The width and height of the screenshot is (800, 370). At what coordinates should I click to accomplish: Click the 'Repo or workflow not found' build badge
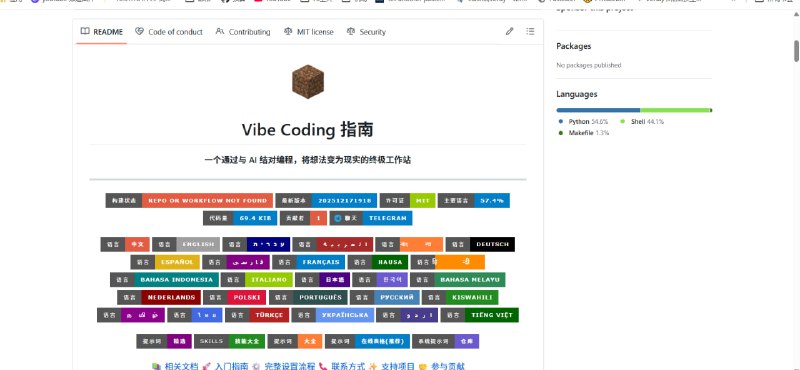click(x=188, y=201)
